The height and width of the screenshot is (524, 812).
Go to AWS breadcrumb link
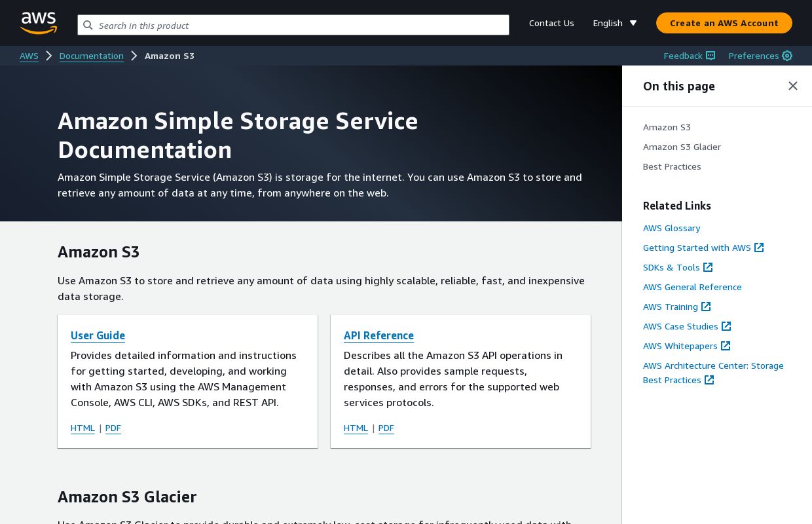[29, 56]
